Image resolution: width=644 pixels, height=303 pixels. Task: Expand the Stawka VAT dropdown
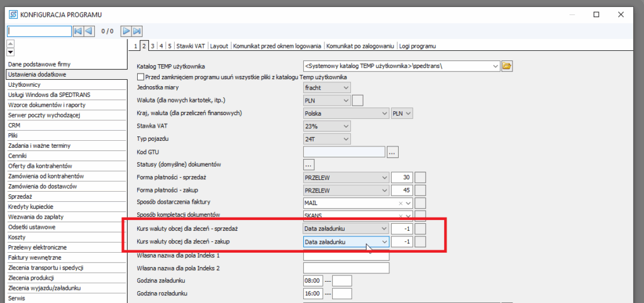[345, 126]
